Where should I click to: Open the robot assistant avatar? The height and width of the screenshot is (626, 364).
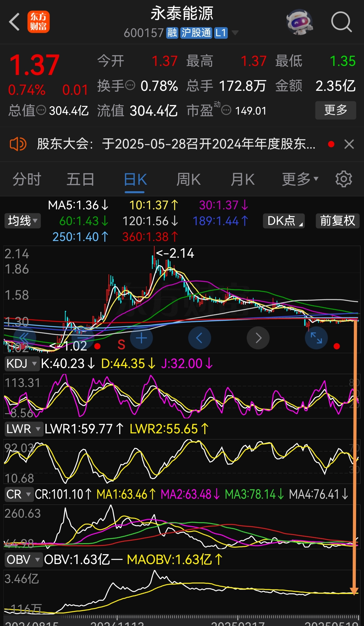[x=300, y=22]
